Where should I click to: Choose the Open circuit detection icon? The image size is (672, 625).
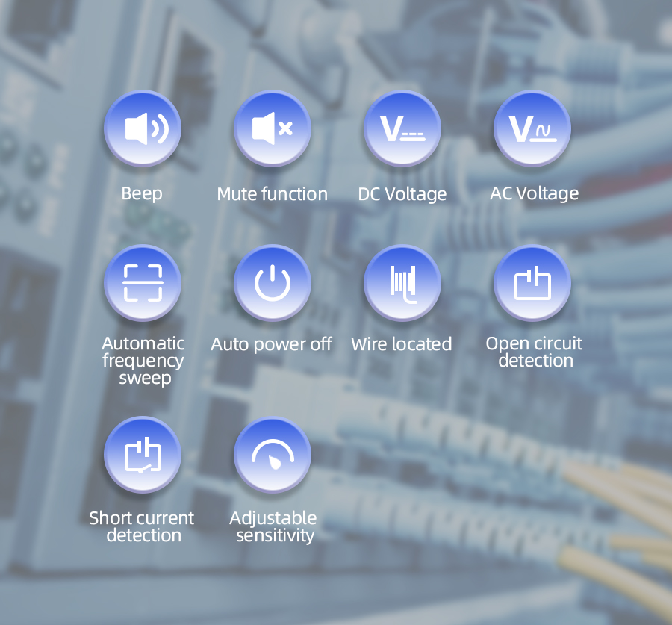point(532,283)
